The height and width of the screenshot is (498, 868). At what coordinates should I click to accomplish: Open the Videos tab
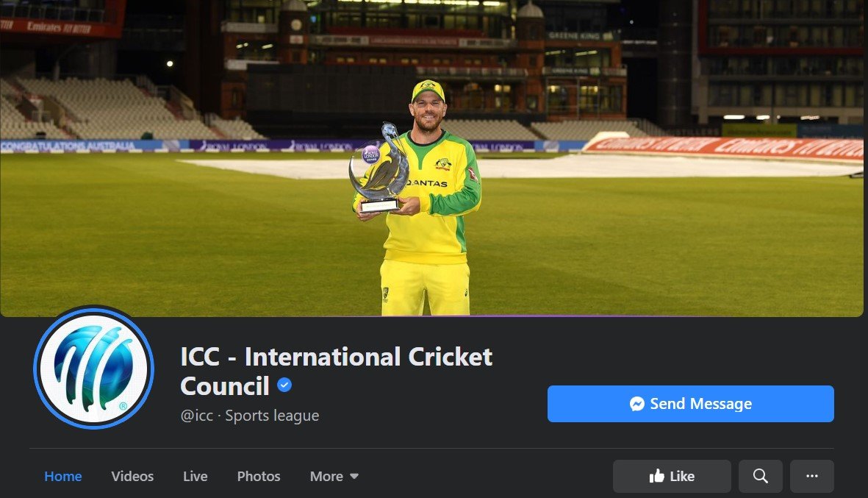click(132, 477)
